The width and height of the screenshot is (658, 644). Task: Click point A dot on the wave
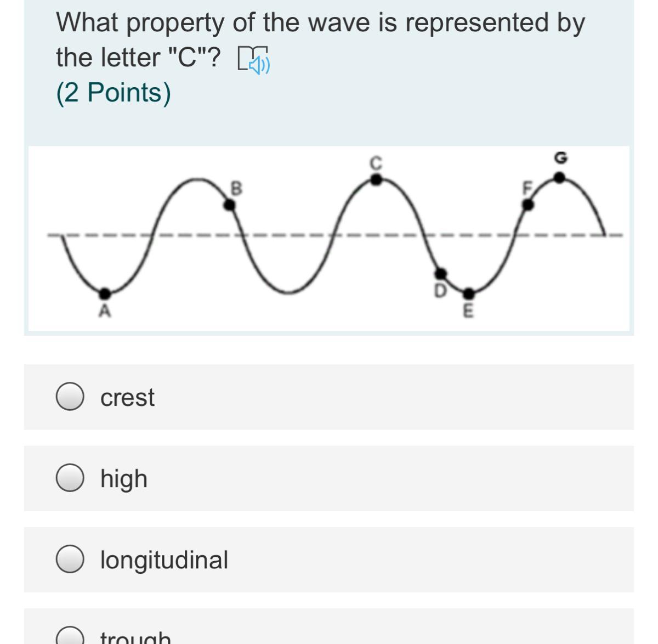[x=105, y=292]
